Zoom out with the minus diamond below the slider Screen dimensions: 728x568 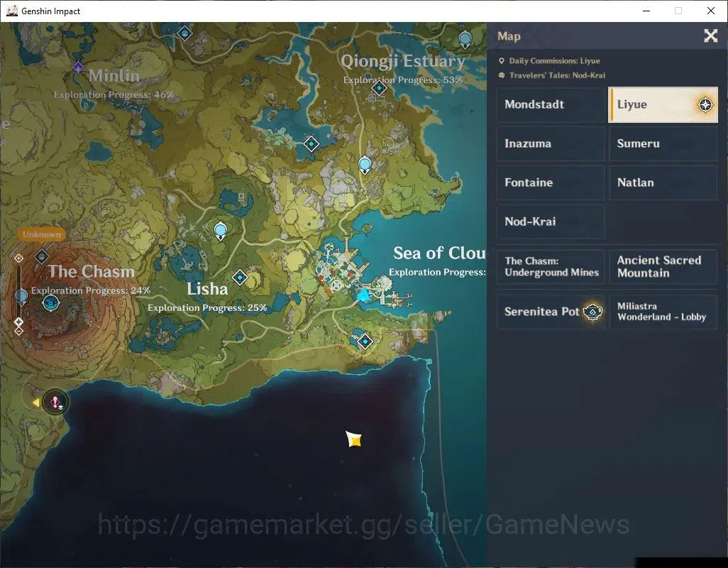click(x=18, y=331)
